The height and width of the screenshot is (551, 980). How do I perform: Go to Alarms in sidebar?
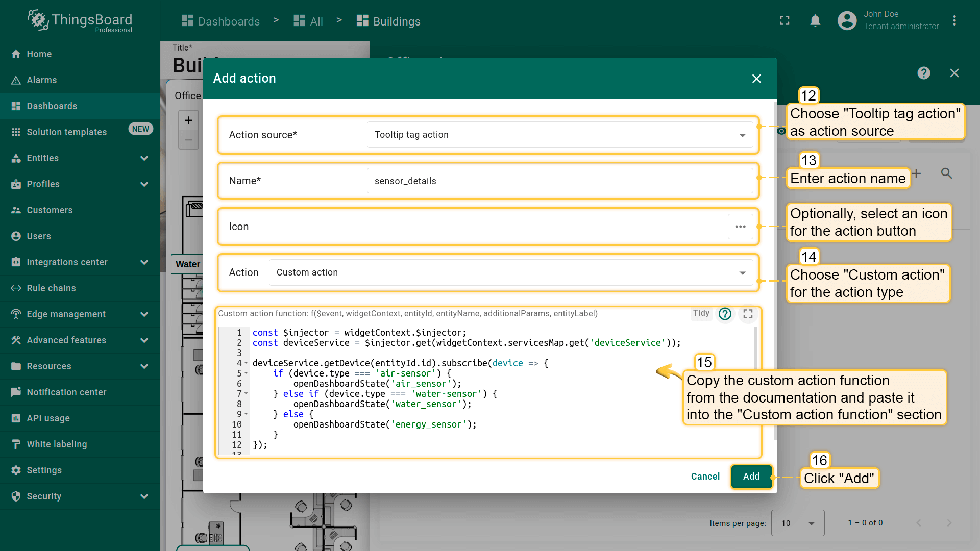pos(42,80)
